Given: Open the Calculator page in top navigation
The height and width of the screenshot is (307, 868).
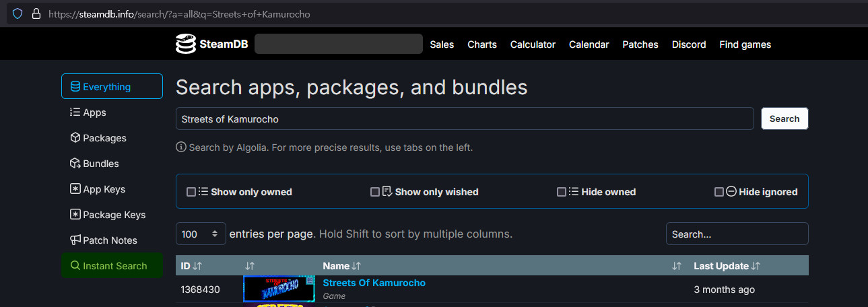Looking at the screenshot, I should tap(533, 44).
